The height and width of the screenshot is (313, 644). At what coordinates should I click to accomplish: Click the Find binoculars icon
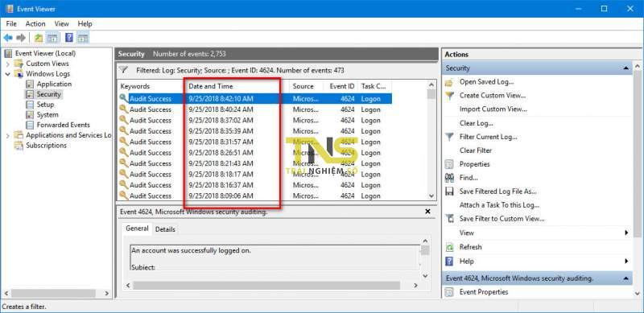(x=450, y=178)
